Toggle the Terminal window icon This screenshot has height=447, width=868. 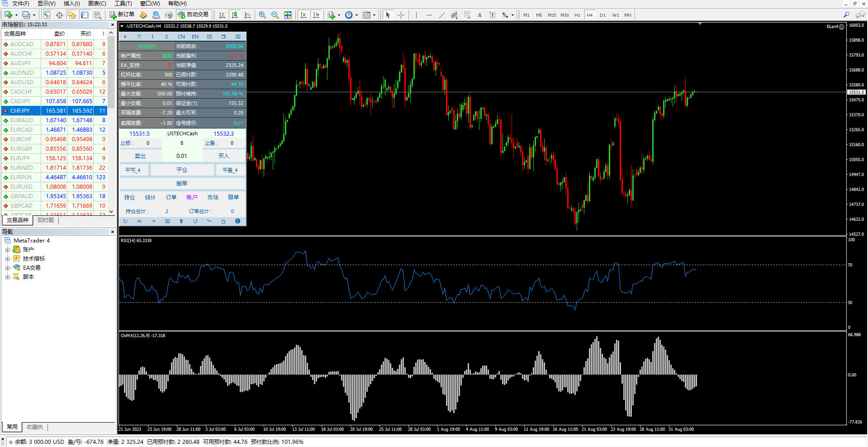click(x=85, y=15)
